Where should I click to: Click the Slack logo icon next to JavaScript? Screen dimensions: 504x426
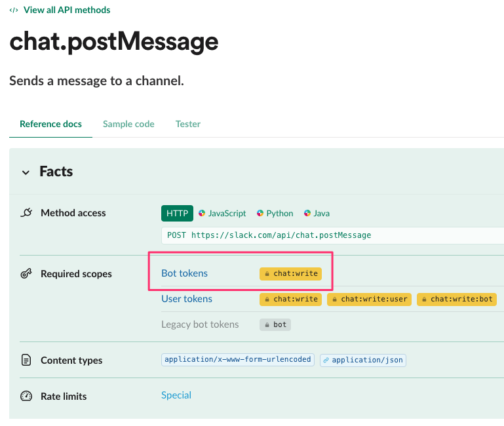point(202,213)
